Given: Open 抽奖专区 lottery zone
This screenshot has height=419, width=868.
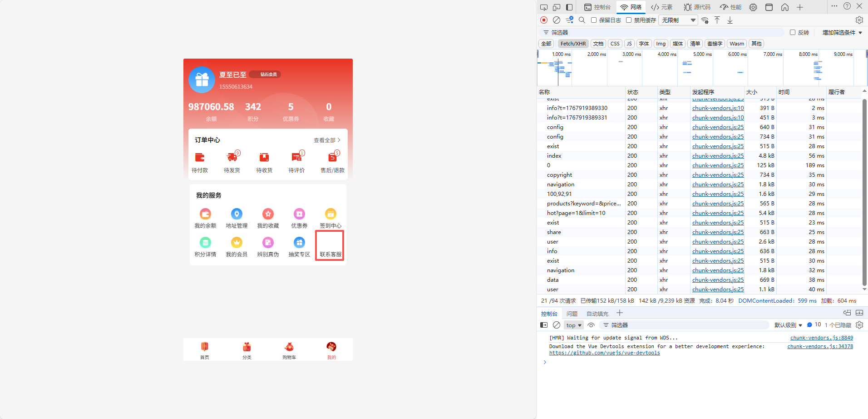Looking at the screenshot, I should click(x=299, y=247).
